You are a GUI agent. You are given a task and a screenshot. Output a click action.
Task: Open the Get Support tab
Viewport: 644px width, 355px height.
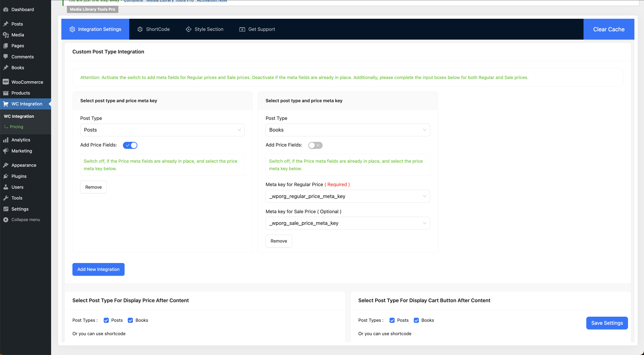pyautogui.click(x=257, y=29)
